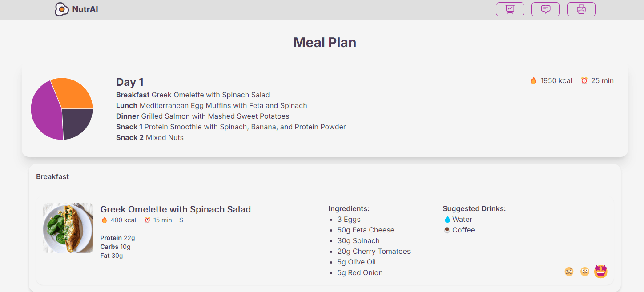Viewport: 644px width, 292px height.
Task: Rate omelette with the neutral face emoji
Action: tap(585, 271)
